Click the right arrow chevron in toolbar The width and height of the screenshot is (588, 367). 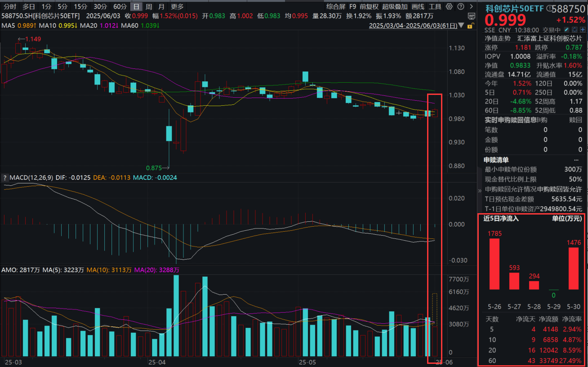[471, 7]
